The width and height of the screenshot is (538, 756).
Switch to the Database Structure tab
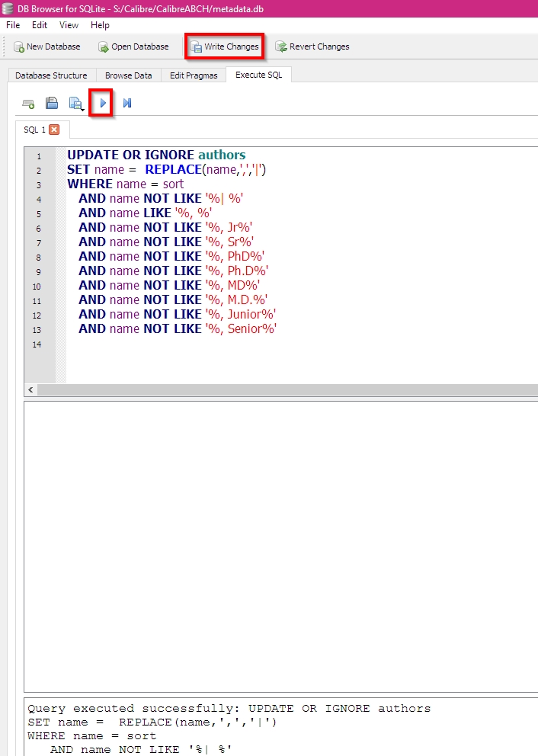(x=51, y=75)
